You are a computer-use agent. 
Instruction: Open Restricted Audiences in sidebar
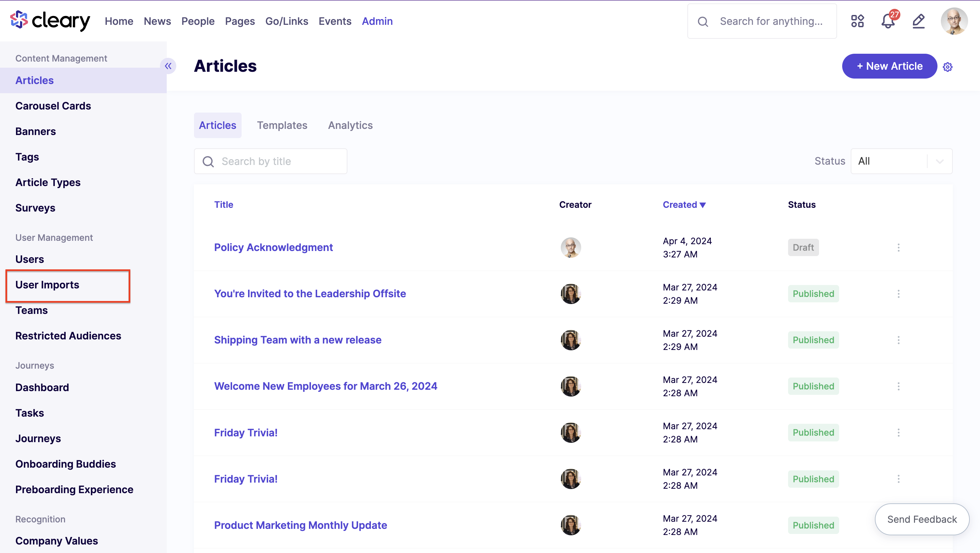pyautogui.click(x=68, y=335)
